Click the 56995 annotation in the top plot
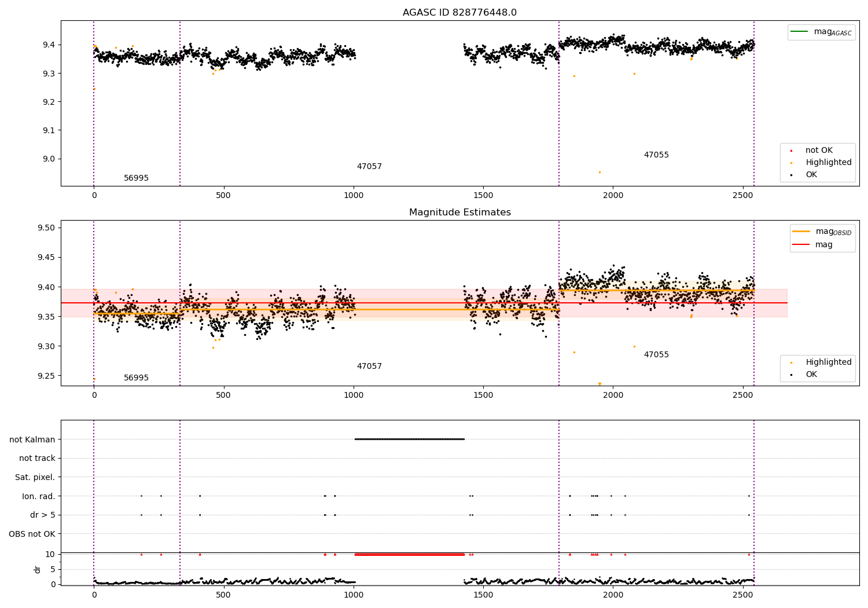 (136, 178)
